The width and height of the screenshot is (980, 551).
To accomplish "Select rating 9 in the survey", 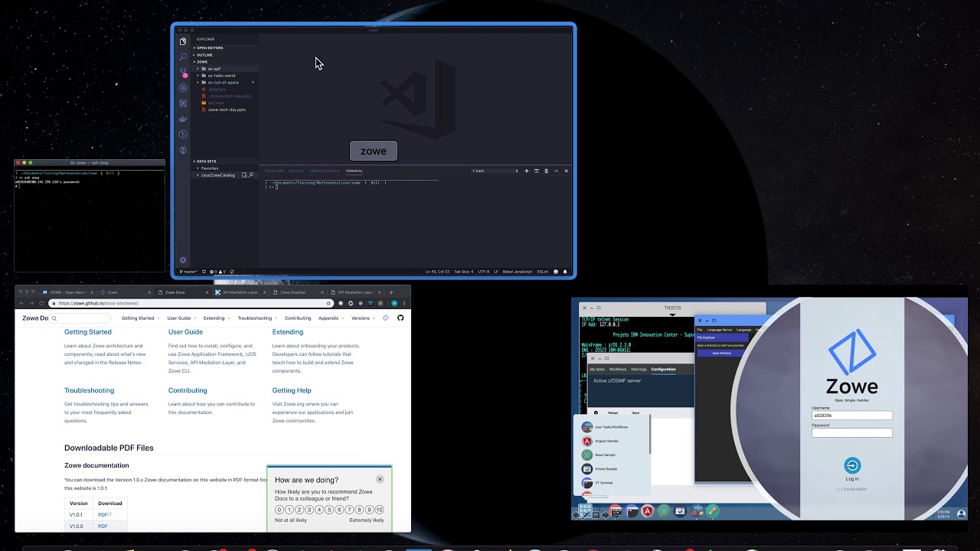I will coord(369,510).
